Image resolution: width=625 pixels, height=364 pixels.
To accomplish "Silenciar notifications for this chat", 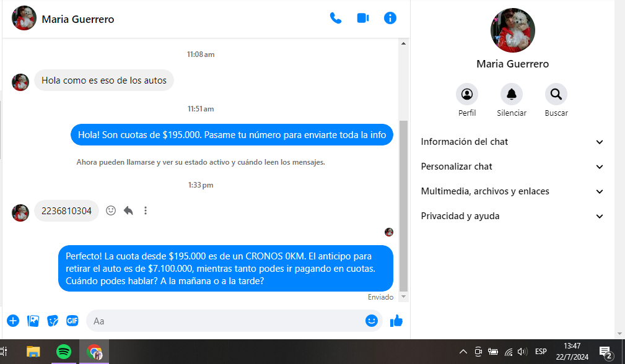I will coord(512,95).
